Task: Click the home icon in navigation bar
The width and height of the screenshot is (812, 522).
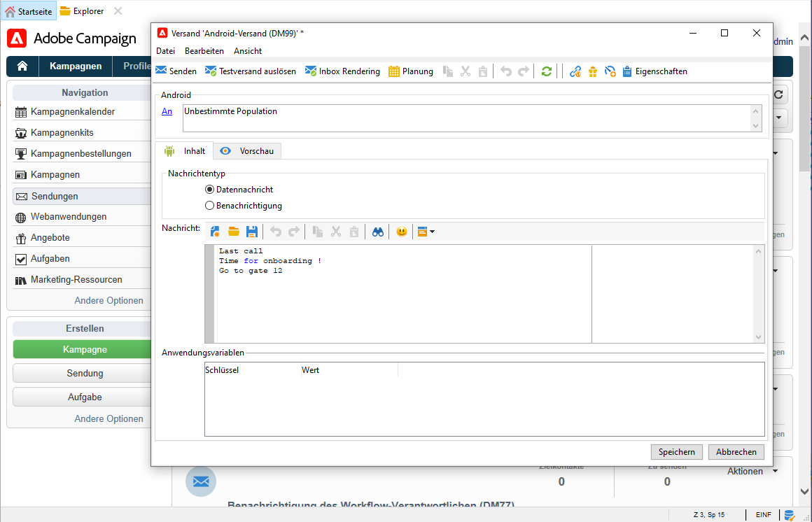Action: pyautogui.click(x=22, y=66)
